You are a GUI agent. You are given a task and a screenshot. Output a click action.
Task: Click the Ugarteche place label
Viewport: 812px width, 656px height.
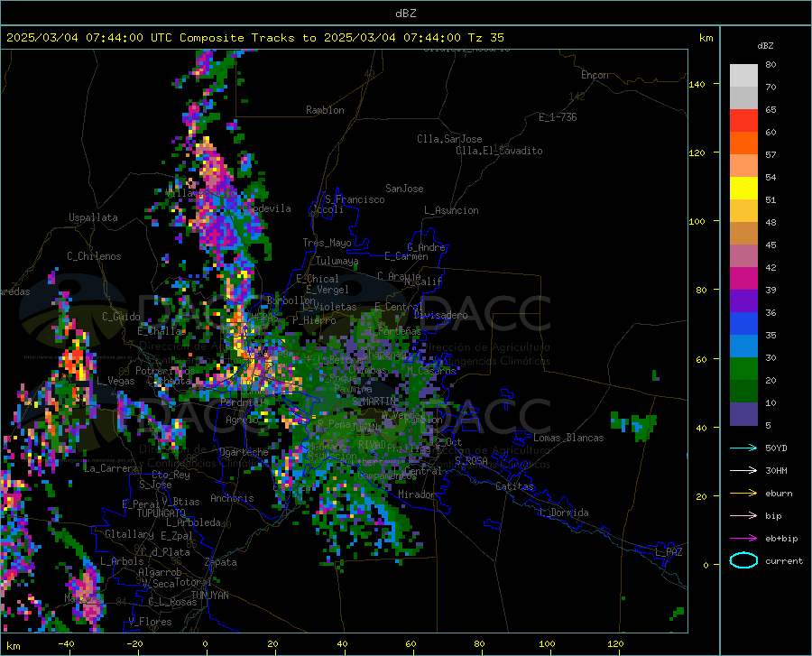(244, 452)
